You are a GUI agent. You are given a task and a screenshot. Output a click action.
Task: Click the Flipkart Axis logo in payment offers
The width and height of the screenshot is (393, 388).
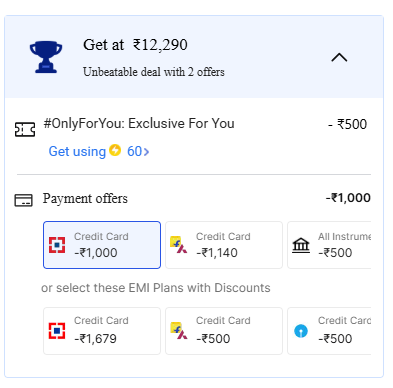coord(179,245)
